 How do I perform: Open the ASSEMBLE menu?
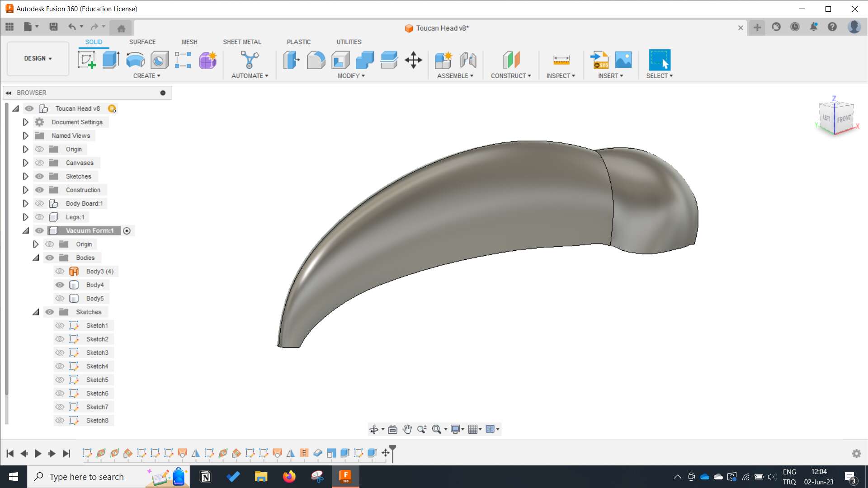pyautogui.click(x=455, y=76)
